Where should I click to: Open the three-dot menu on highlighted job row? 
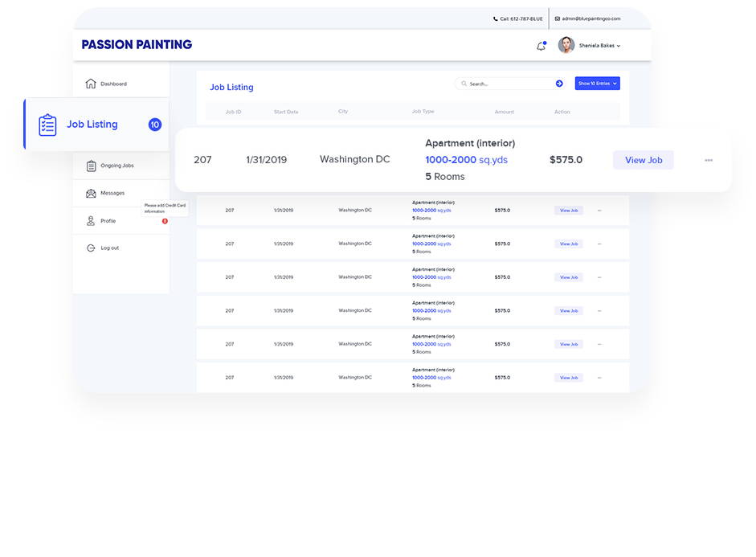tap(708, 160)
